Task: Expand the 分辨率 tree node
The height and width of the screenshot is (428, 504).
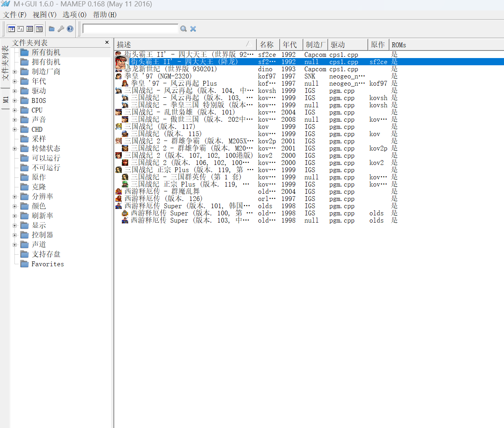Action: click(15, 197)
